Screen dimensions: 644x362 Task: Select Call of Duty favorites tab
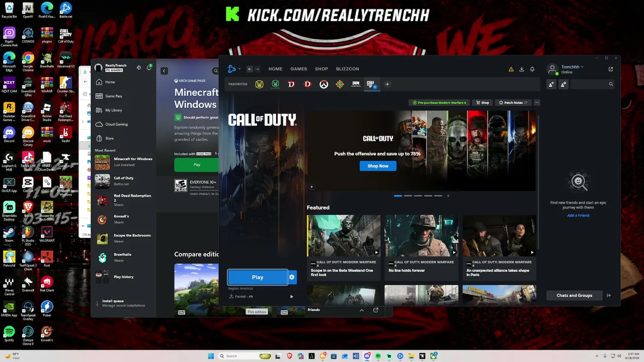371,84
